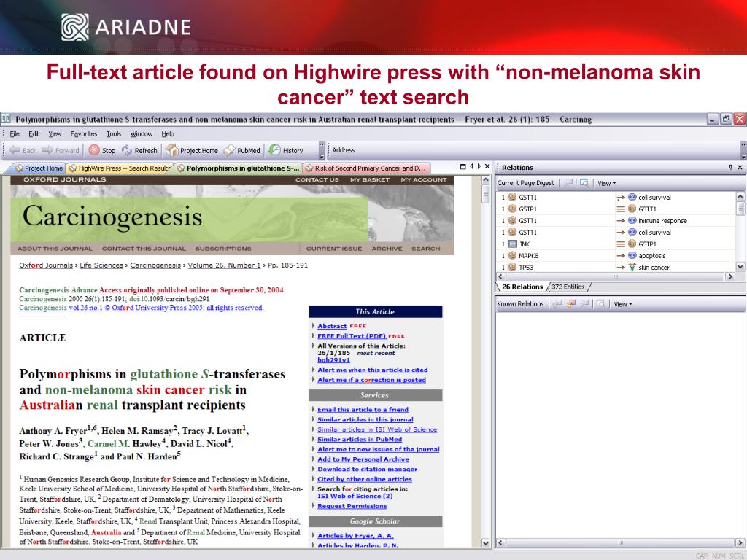Click Articles by Fryer, A. A.

point(355,536)
